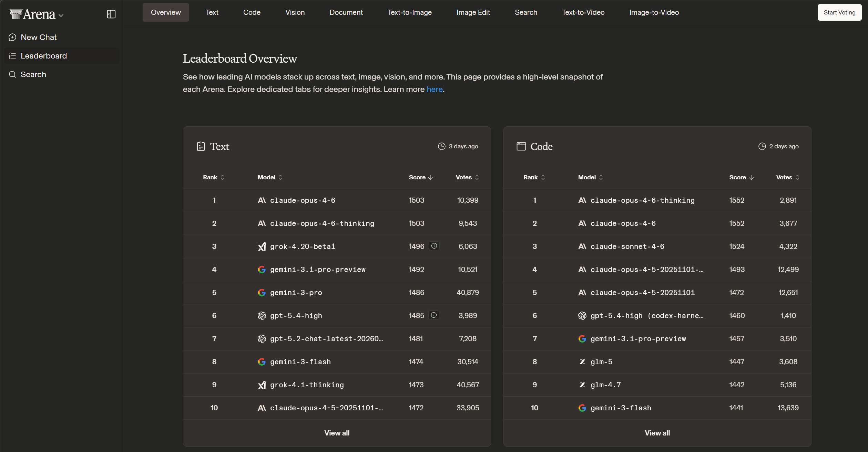Sort Code table by Score column
Screen dimensions: 868x452
tap(741, 177)
